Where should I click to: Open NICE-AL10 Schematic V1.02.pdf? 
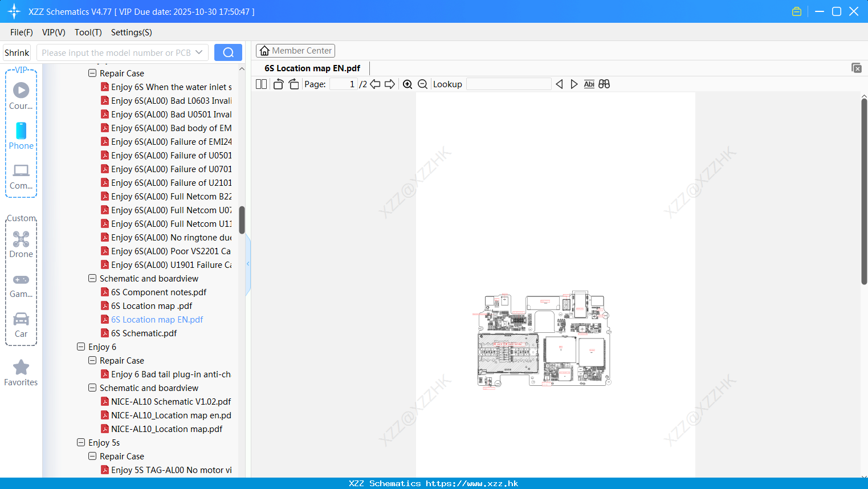(x=166, y=402)
